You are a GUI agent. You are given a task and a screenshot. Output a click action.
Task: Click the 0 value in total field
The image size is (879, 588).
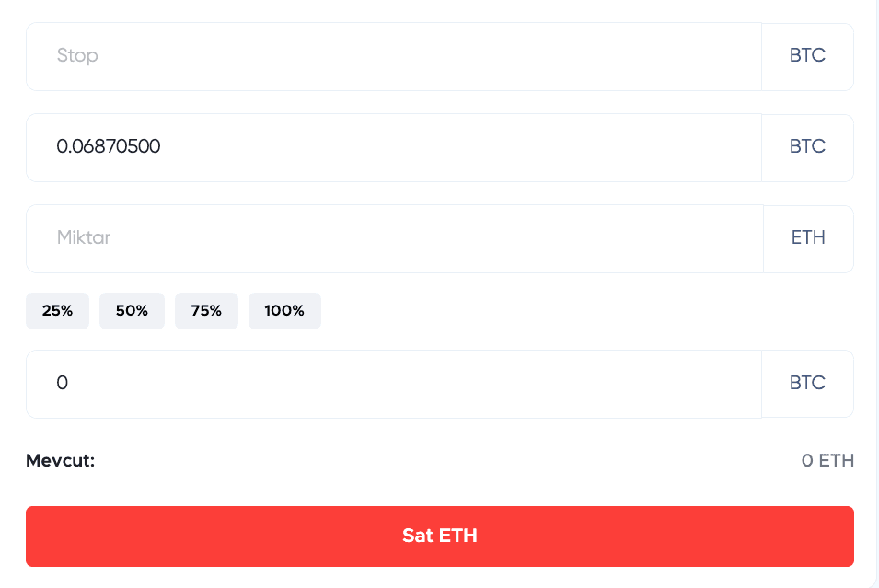tap(63, 384)
